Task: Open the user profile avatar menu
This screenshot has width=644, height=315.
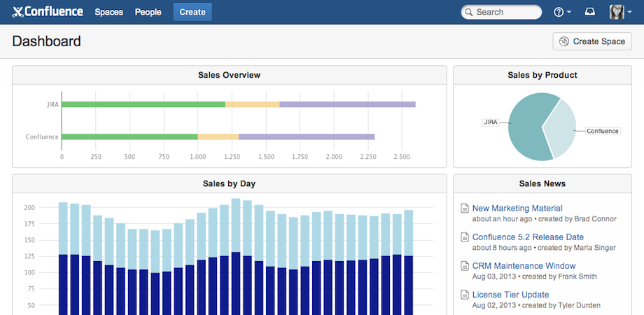Action: (x=617, y=12)
